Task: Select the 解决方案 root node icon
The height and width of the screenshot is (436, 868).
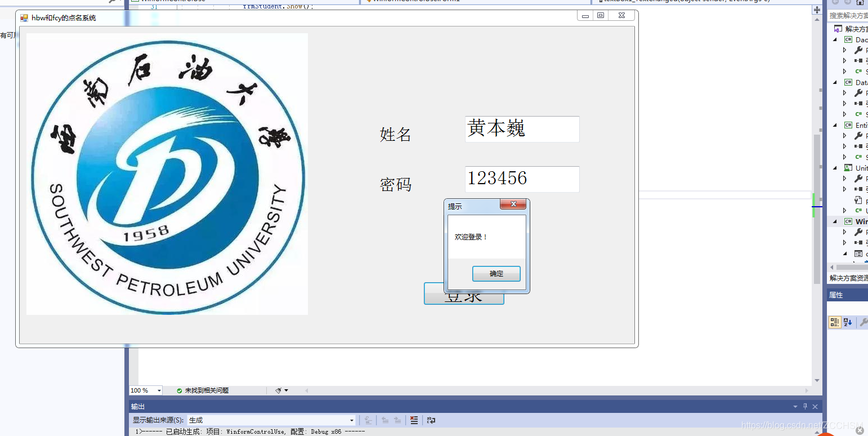Action: (838, 29)
